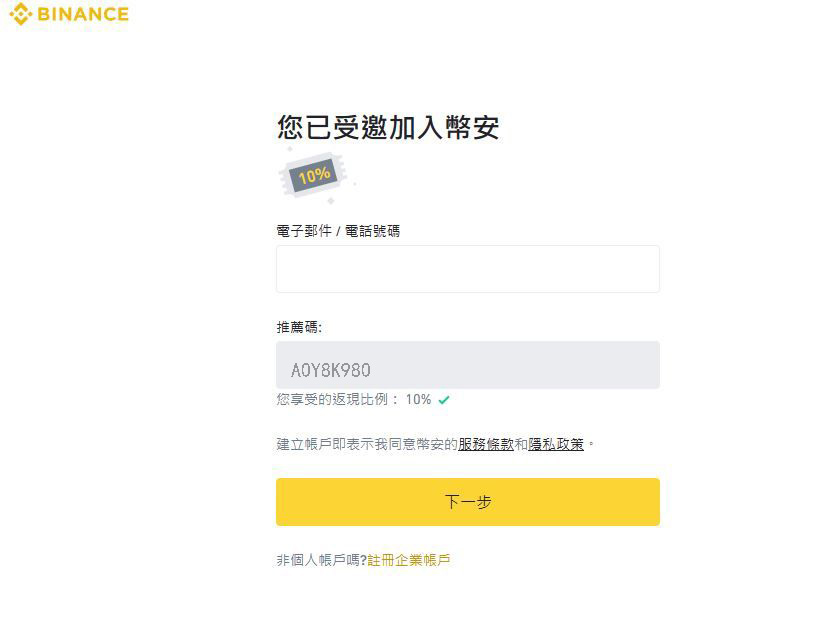Click the BINANCE wordmark text logo
Screen dimensions: 821x641
81,14
